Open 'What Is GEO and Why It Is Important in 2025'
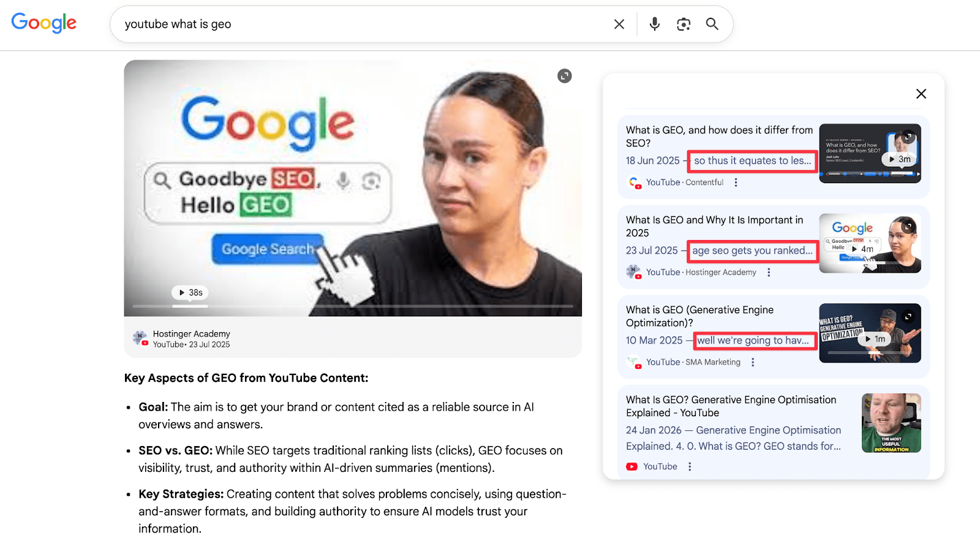 coord(714,226)
